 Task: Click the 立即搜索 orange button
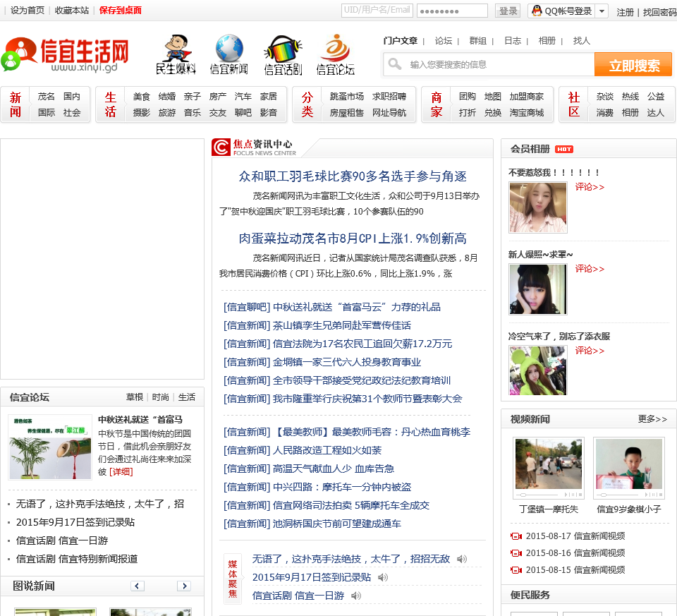pyautogui.click(x=633, y=64)
